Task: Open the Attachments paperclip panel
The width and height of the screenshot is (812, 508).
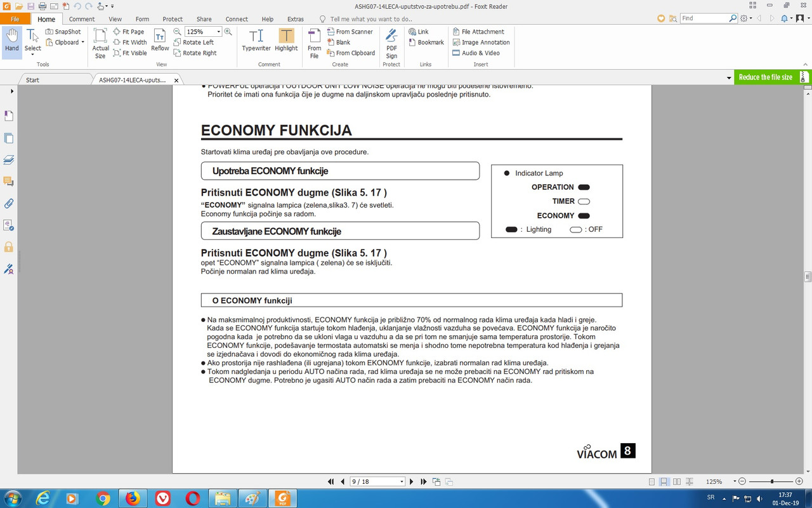Action: tap(9, 204)
